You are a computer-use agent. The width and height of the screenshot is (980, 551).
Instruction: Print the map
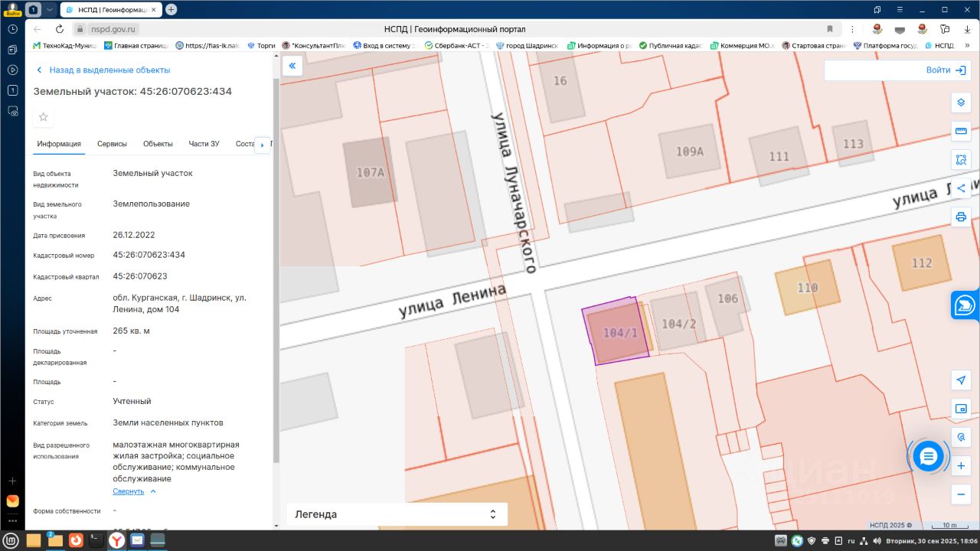[x=961, y=217]
